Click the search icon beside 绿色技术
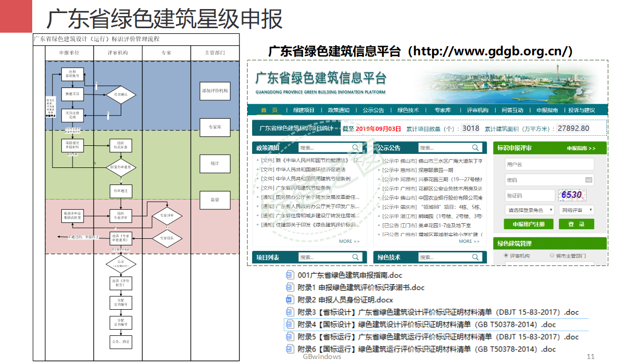The width and height of the screenshot is (644, 362). pyautogui.click(x=475, y=257)
